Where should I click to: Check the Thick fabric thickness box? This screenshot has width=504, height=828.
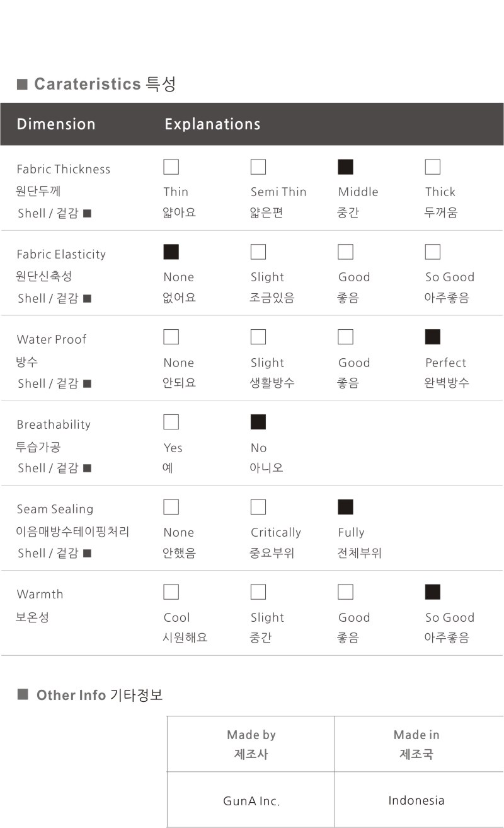[x=433, y=167]
